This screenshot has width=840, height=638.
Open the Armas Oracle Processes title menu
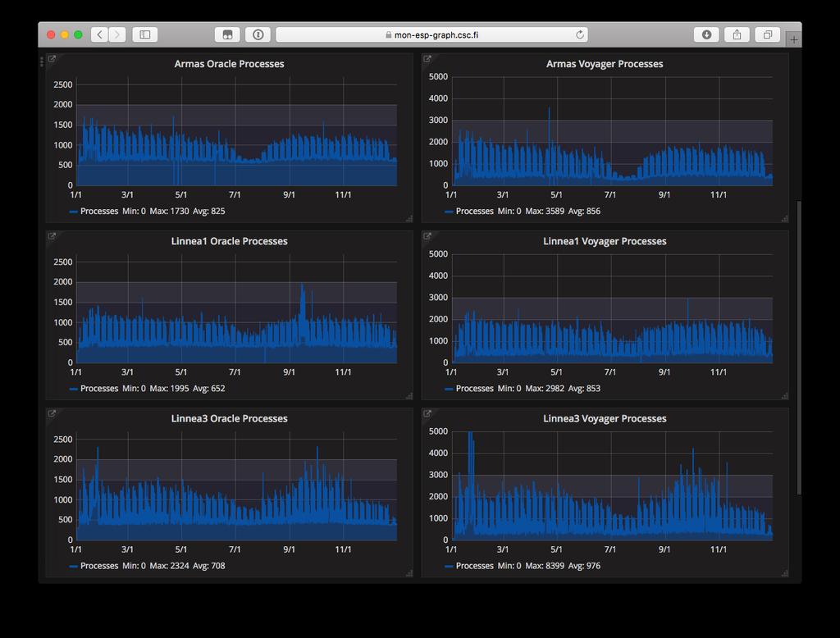tap(230, 64)
